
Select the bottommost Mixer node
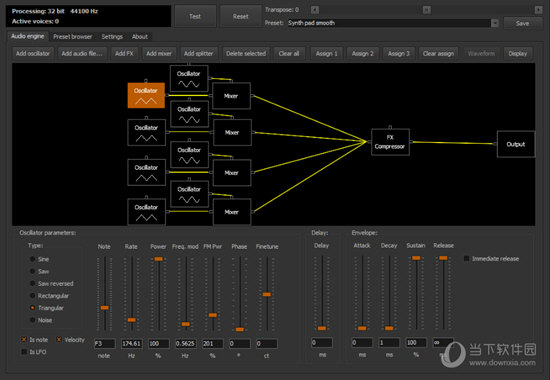[232, 212]
